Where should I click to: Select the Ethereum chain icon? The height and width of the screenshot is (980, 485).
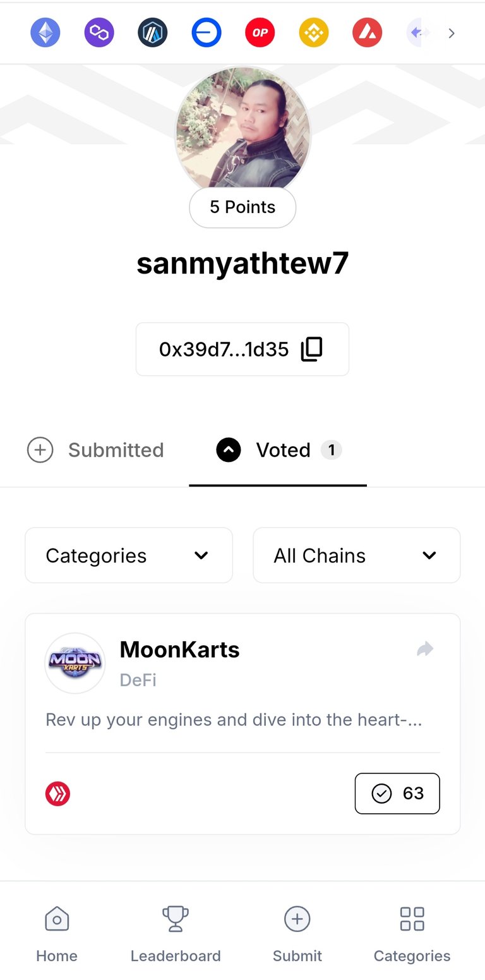pos(45,33)
